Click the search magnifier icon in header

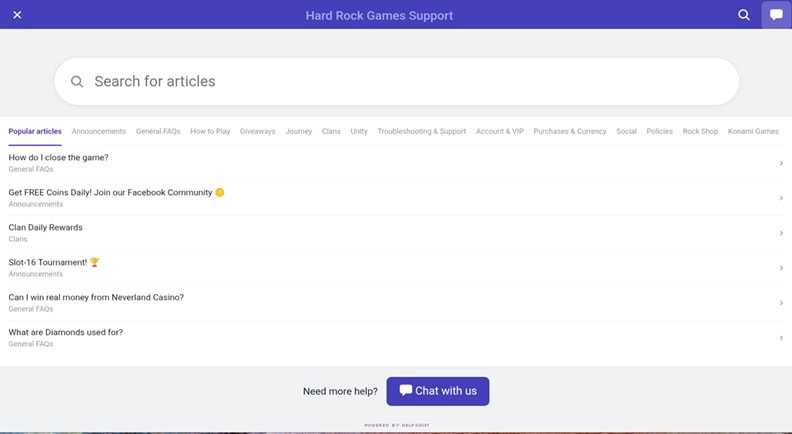click(744, 15)
